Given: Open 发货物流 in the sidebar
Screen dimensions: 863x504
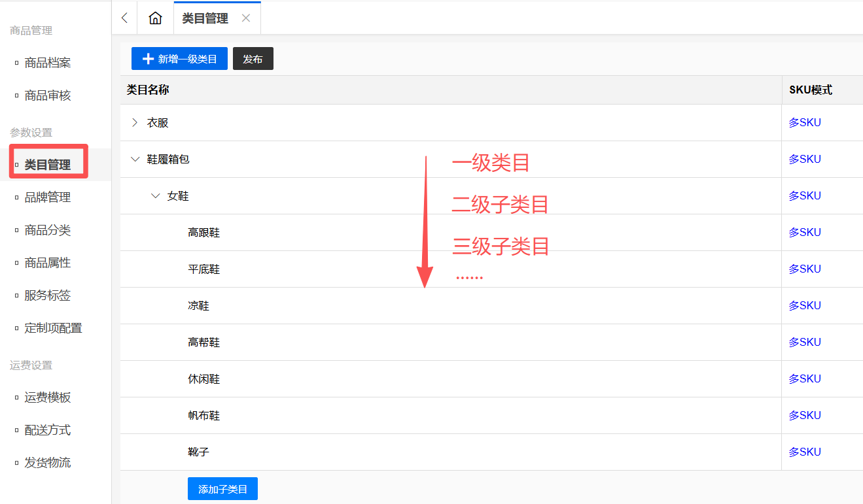Looking at the screenshot, I should coord(47,463).
